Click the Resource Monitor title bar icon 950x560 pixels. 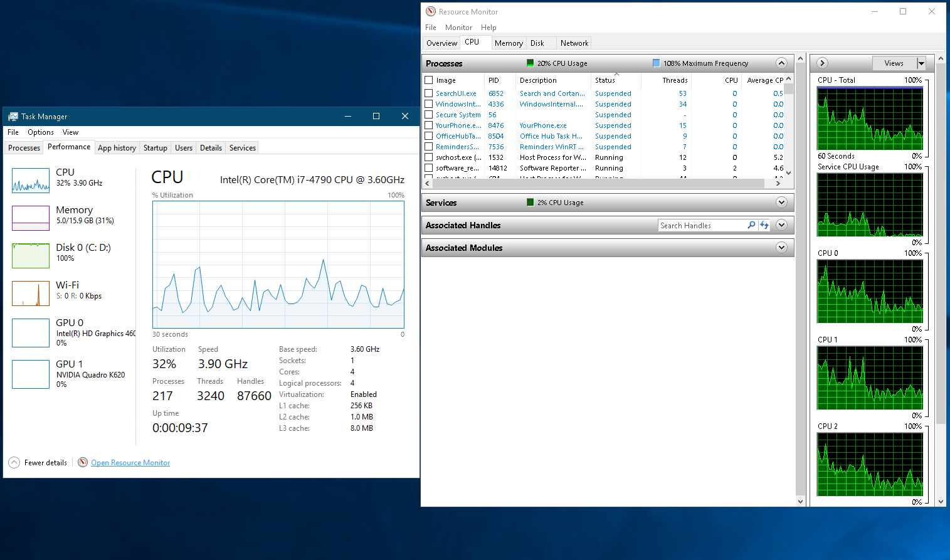[x=431, y=11]
